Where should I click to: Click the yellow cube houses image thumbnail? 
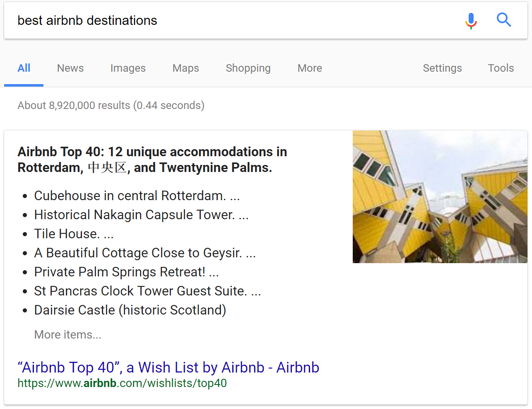click(x=440, y=196)
